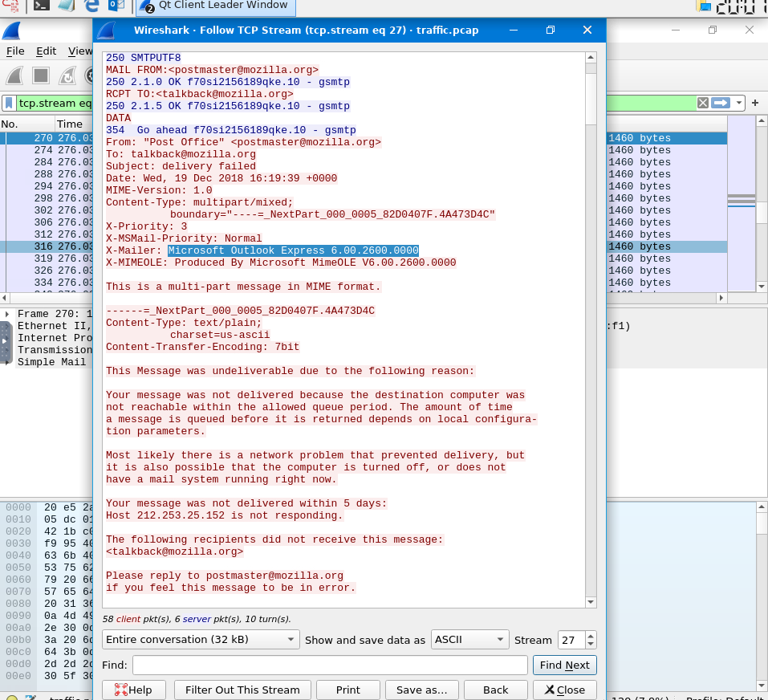Open the display filter history dropdown arrow
This screenshot has width=768, height=700.
click(738, 103)
